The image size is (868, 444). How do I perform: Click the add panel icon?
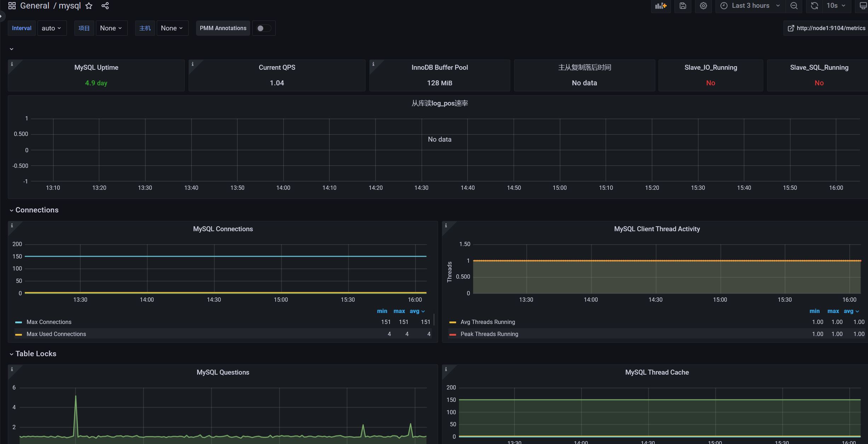click(x=661, y=6)
